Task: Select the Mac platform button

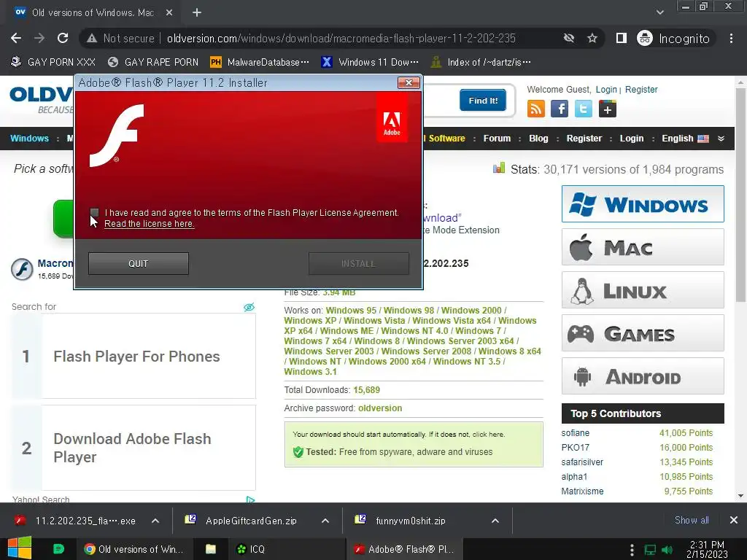Action: 643,247
